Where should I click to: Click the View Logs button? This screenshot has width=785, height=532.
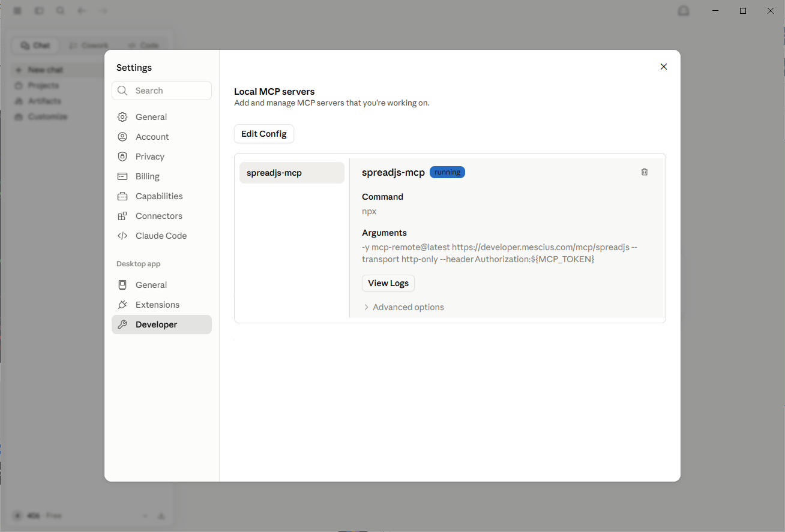388,283
